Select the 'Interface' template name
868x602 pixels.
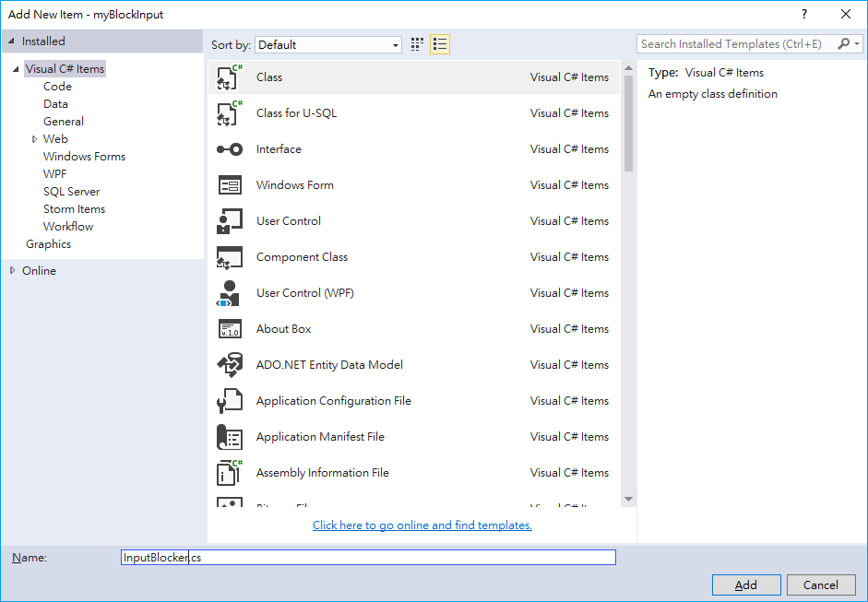coord(279,149)
